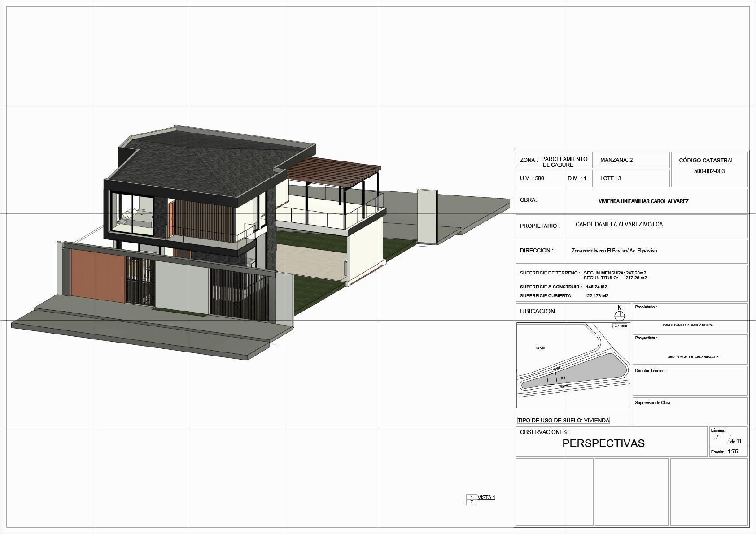The width and height of the screenshot is (756, 534).
Task: Click the 'PROPIETARIO :' label
Action: 540,226
